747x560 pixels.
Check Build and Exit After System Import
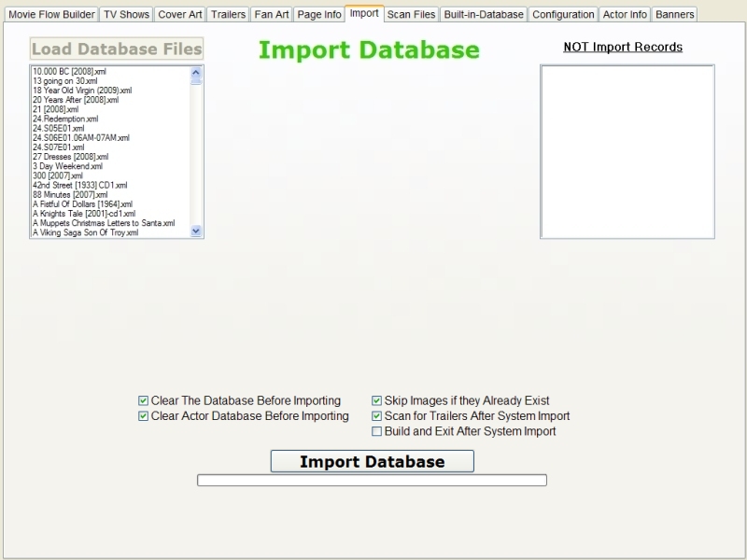(x=377, y=432)
